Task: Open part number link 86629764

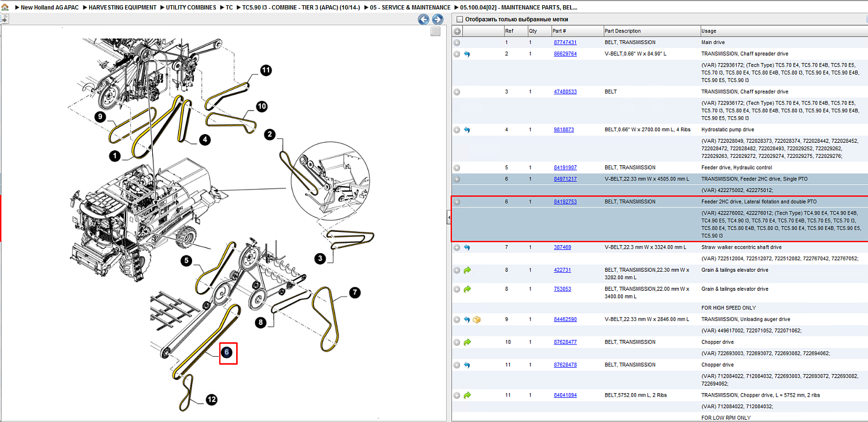Action: [x=565, y=54]
